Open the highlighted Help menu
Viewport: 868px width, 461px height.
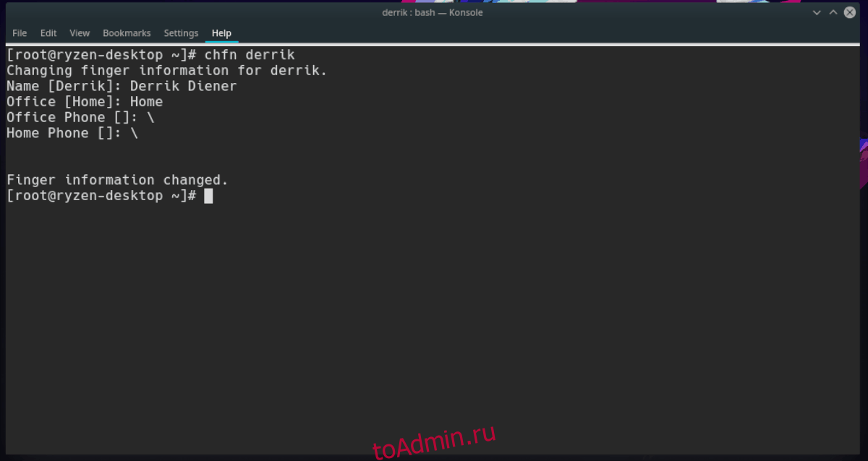[221, 33]
